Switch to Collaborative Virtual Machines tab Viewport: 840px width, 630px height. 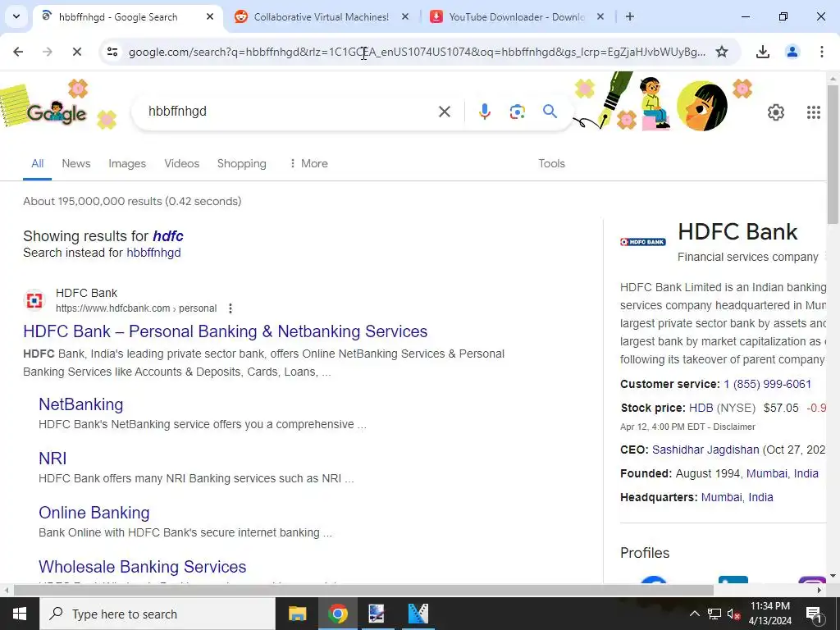pos(322,17)
